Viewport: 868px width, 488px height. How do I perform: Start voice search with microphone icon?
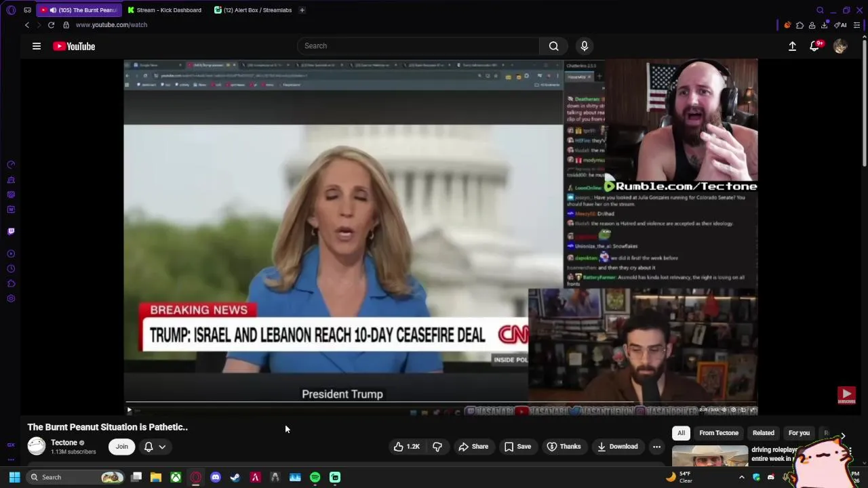(x=585, y=46)
